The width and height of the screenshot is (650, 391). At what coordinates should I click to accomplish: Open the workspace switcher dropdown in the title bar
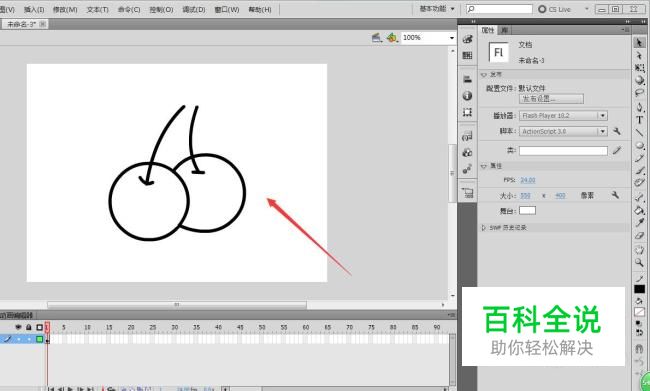437,9
